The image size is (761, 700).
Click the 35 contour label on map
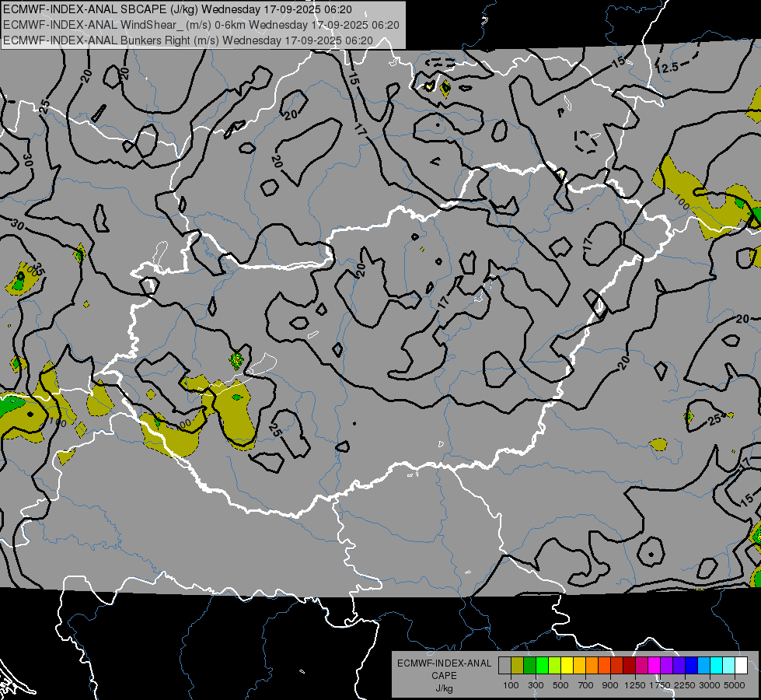(40, 271)
